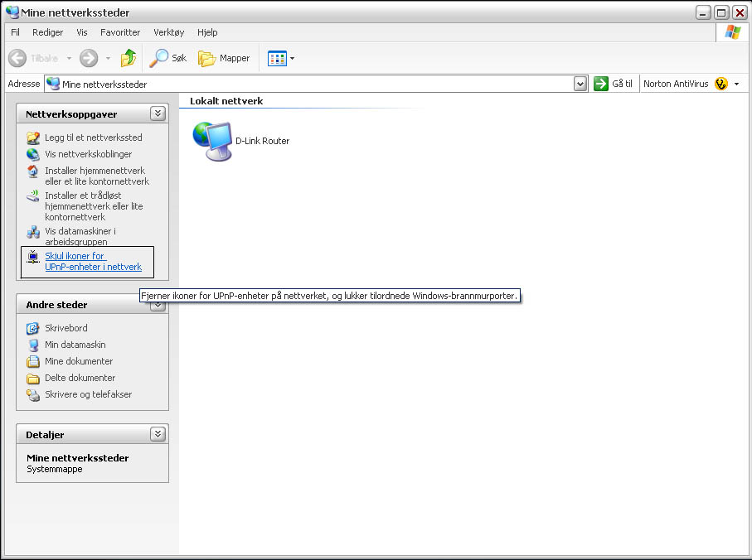Click Vis nettverkskoblinger link

pyautogui.click(x=88, y=154)
